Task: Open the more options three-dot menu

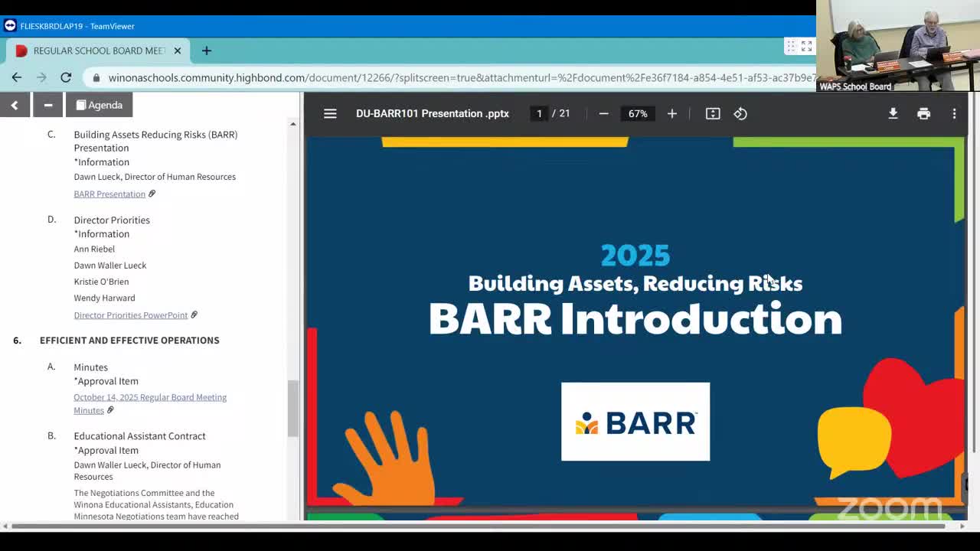Action: tap(954, 113)
